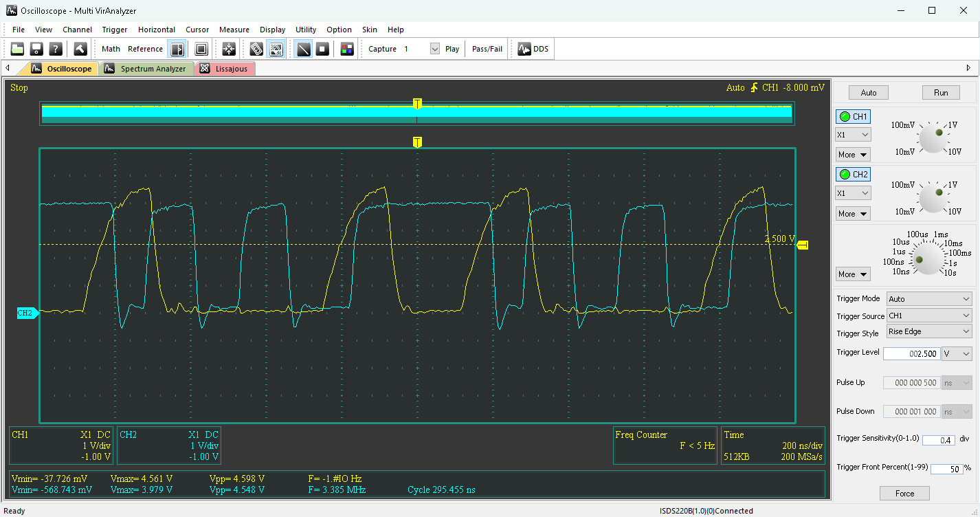This screenshot has height=517, width=980.
Task: Click the Save floppy disk icon
Action: pos(37,49)
